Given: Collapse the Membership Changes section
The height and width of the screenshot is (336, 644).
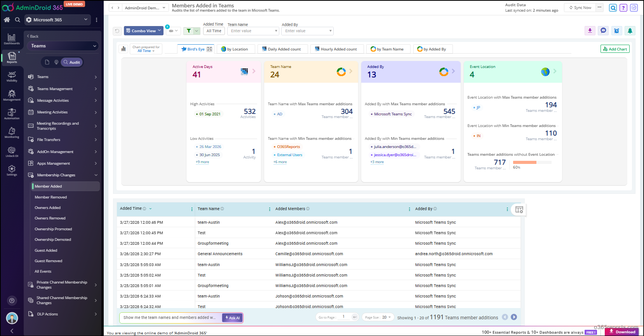Looking at the screenshot, I should point(63,175).
